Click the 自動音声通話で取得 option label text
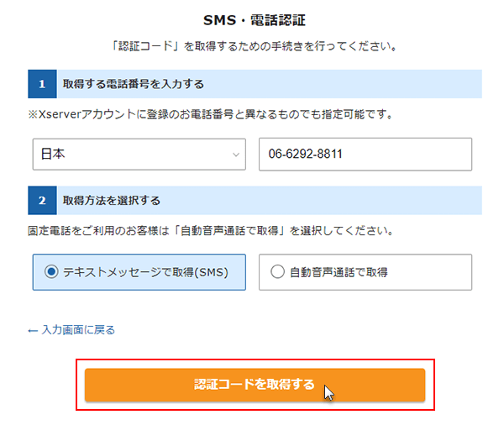 [339, 271]
